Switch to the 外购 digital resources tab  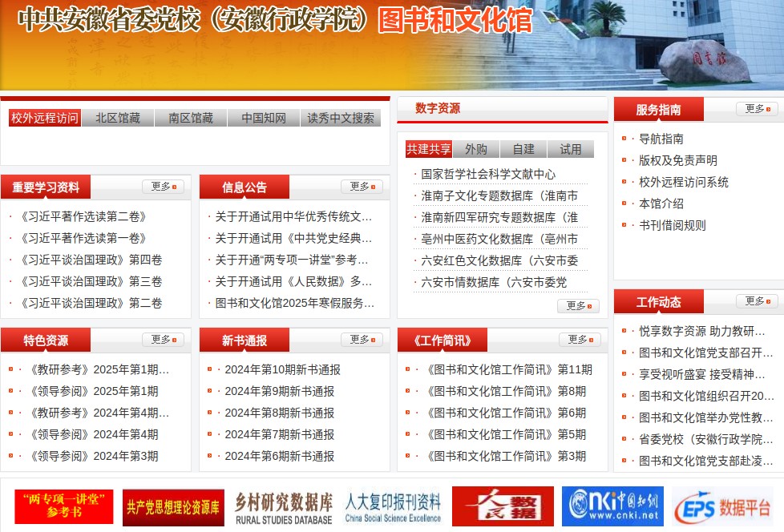(x=476, y=149)
